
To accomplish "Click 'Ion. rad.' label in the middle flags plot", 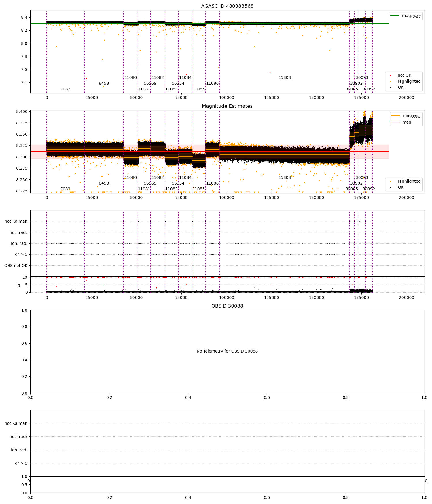I will pyautogui.click(x=19, y=243).
